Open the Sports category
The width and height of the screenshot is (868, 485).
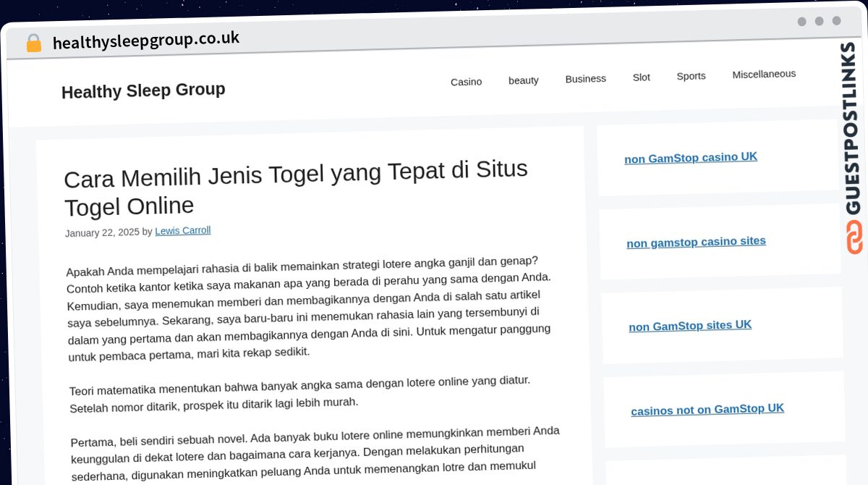pyautogui.click(x=691, y=75)
